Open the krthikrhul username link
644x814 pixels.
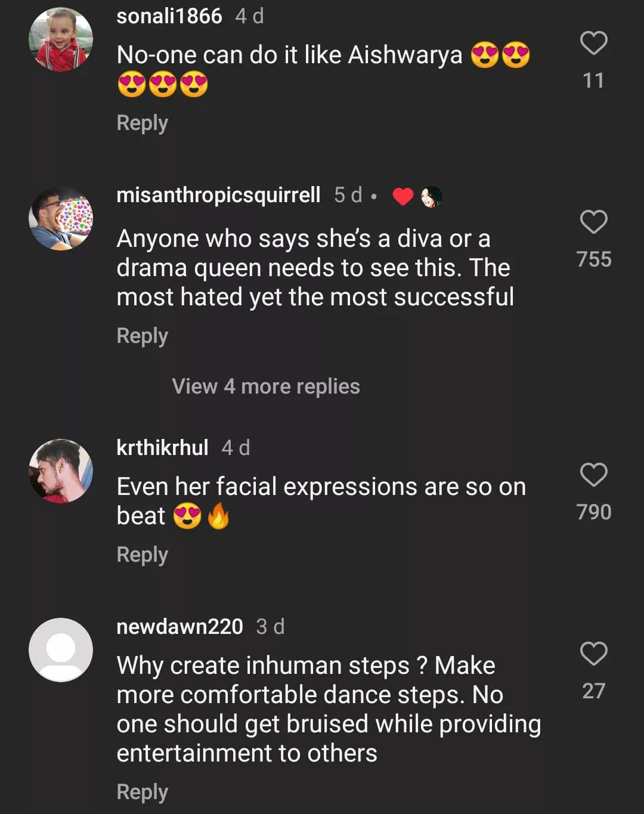[x=162, y=448]
